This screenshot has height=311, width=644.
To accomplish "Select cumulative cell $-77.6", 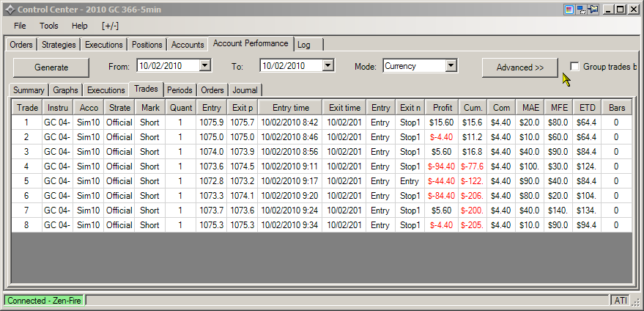I will coord(473,167).
